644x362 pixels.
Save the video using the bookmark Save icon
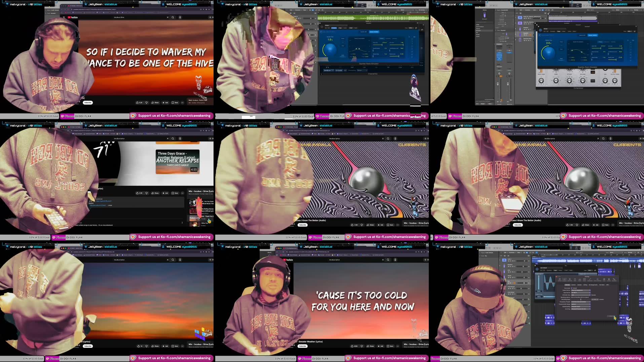tap(173, 103)
